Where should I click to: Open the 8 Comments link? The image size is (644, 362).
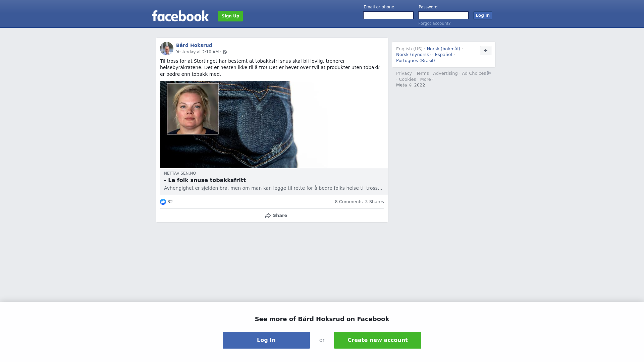tap(349, 202)
